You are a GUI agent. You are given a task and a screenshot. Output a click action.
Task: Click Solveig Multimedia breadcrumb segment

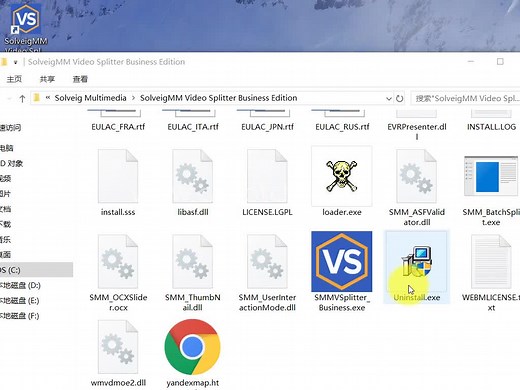coord(90,98)
